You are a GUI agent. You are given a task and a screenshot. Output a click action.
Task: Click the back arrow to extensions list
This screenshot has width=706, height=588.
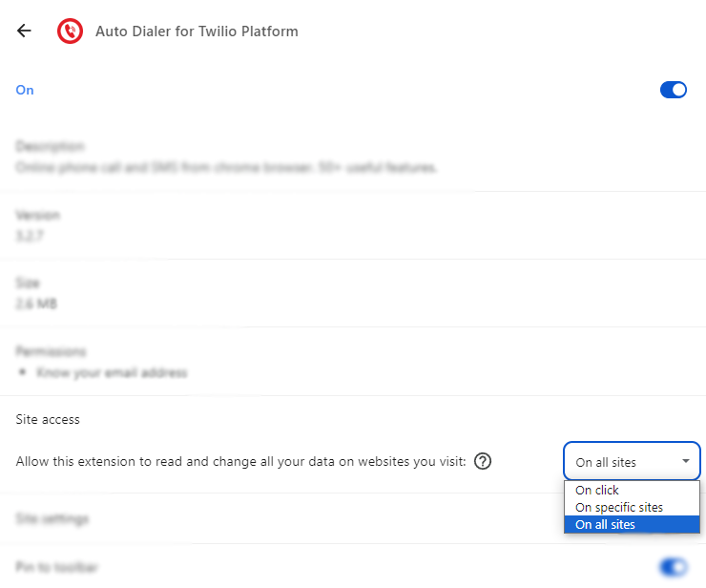click(x=25, y=31)
